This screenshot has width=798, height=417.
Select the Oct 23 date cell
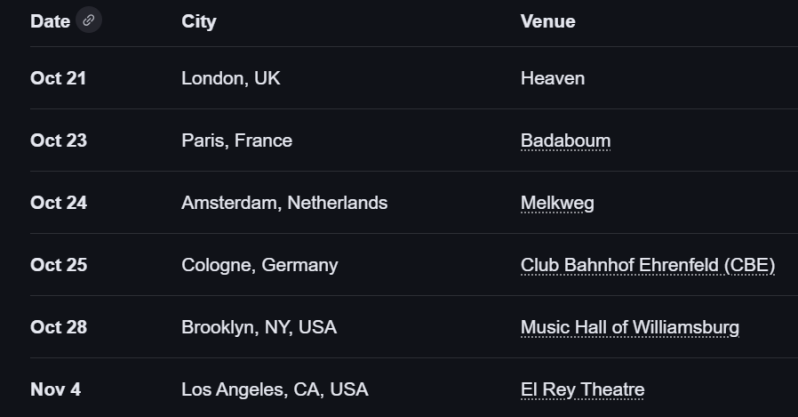point(58,141)
